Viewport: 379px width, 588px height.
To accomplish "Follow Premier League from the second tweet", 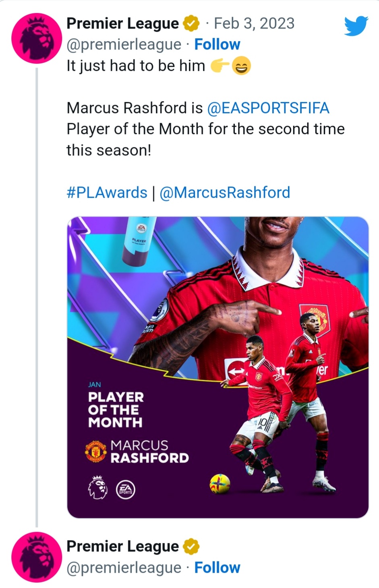I will click(217, 567).
